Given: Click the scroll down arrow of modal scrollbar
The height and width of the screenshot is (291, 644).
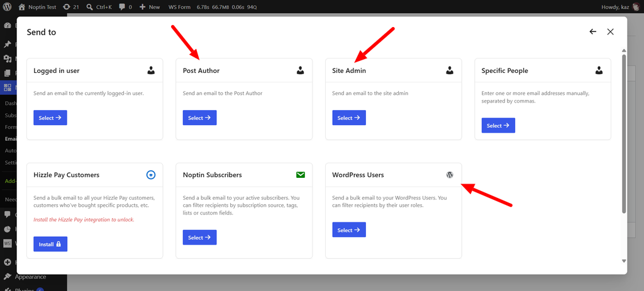Looking at the screenshot, I should 624,261.
